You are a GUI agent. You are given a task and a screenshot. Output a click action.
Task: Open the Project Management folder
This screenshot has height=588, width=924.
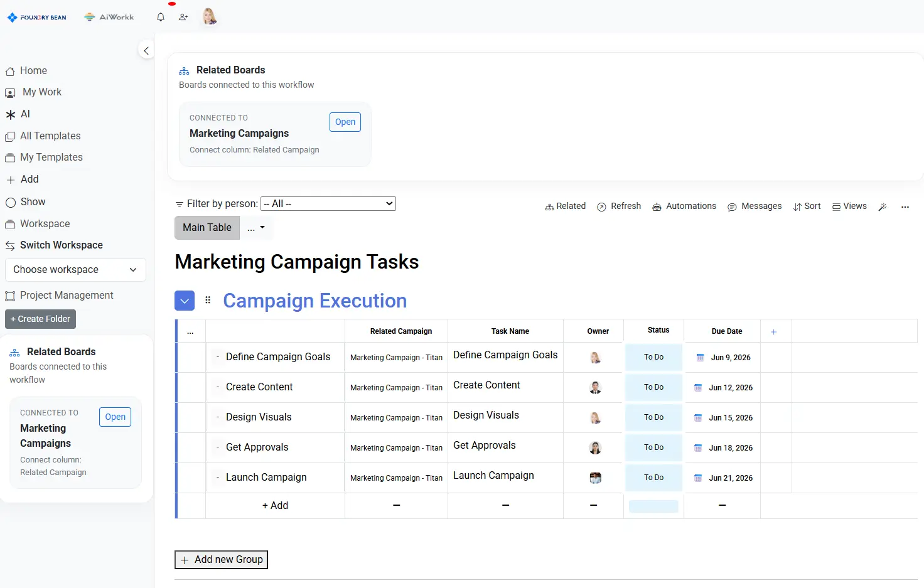click(x=60, y=296)
